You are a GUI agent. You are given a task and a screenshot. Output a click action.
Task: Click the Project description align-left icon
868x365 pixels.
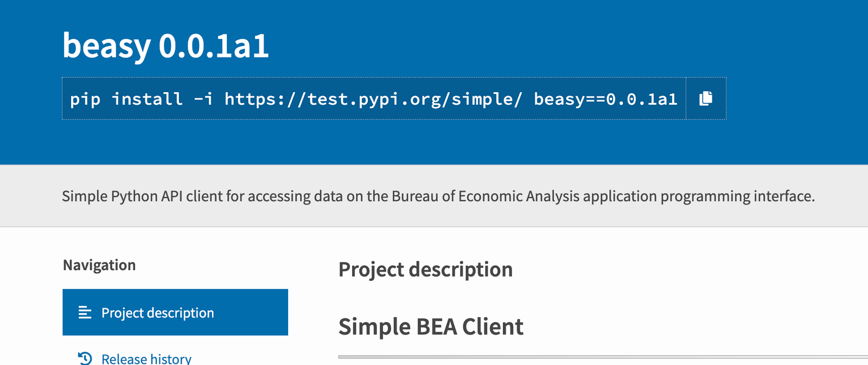click(x=85, y=312)
